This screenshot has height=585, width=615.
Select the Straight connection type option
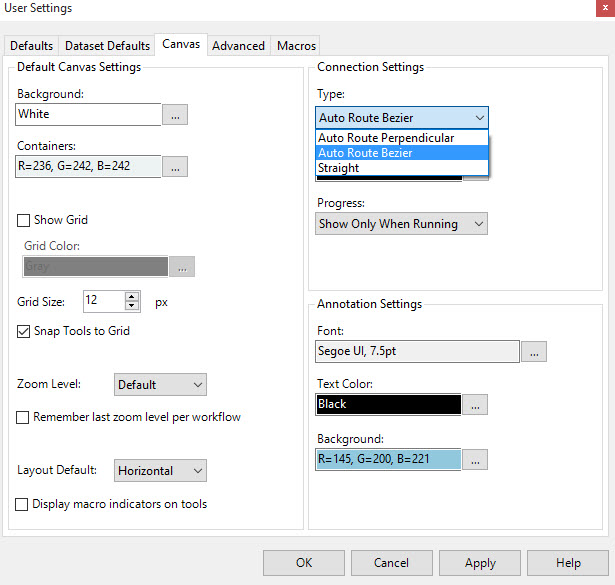339,168
